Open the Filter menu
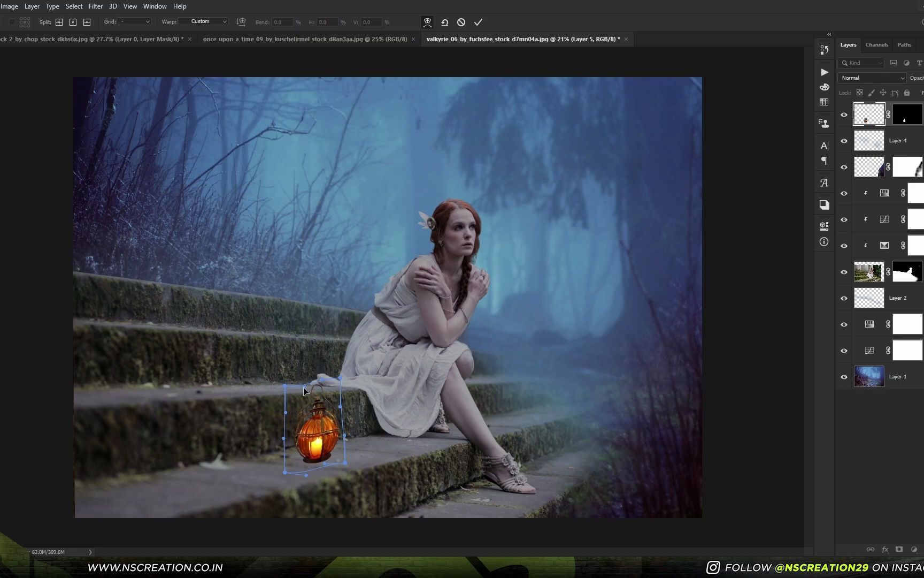The width and height of the screenshot is (924, 578). [x=96, y=6]
